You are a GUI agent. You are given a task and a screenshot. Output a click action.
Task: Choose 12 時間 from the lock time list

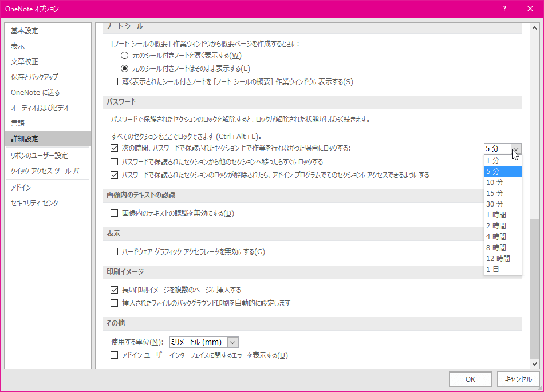[503, 258]
